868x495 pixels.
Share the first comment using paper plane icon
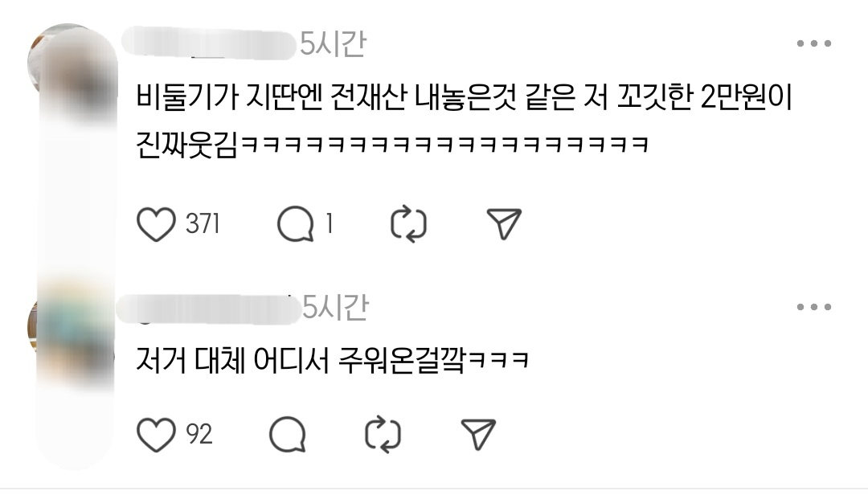(x=504, y=223)
